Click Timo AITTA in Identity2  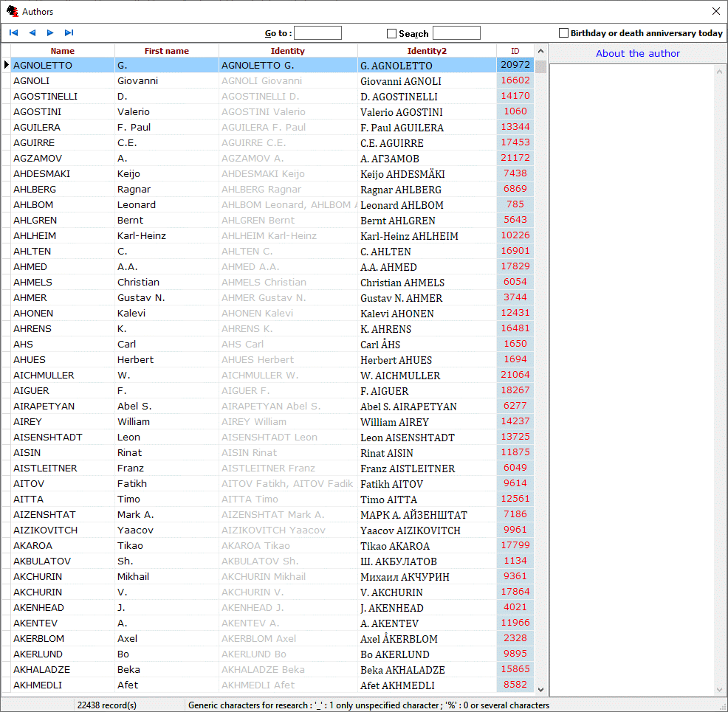(x=427, y=499)
